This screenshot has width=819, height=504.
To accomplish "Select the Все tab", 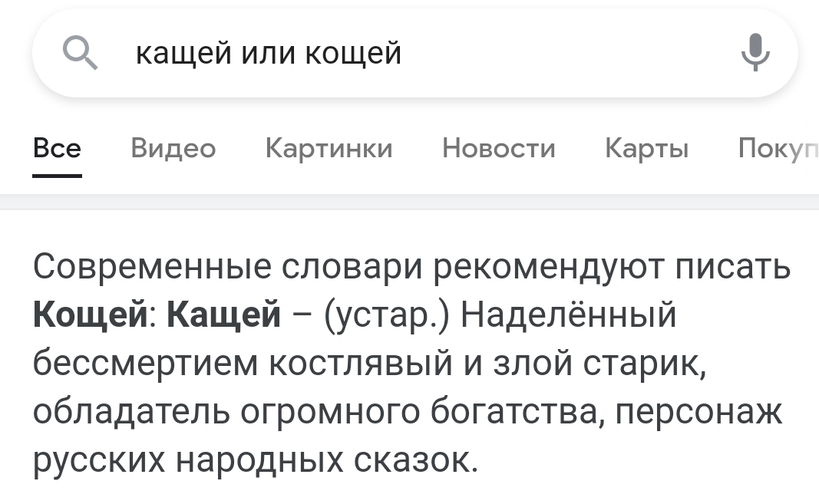I will click(x=57, y=147).
